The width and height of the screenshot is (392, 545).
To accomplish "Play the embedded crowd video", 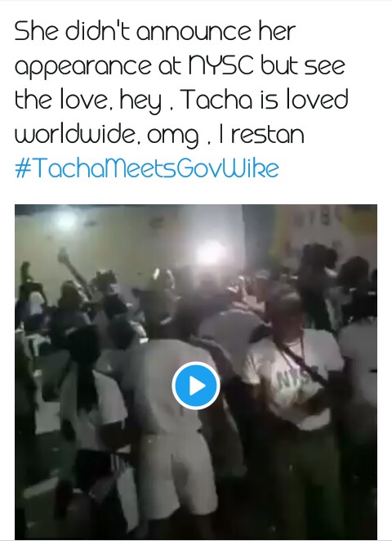I will [x=196, y=386].
